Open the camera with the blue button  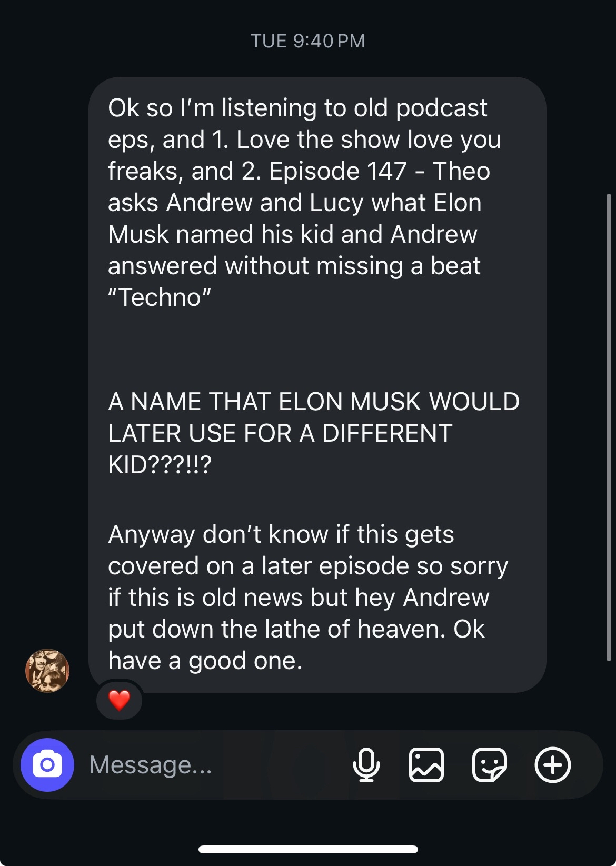(x=47, y=765)
